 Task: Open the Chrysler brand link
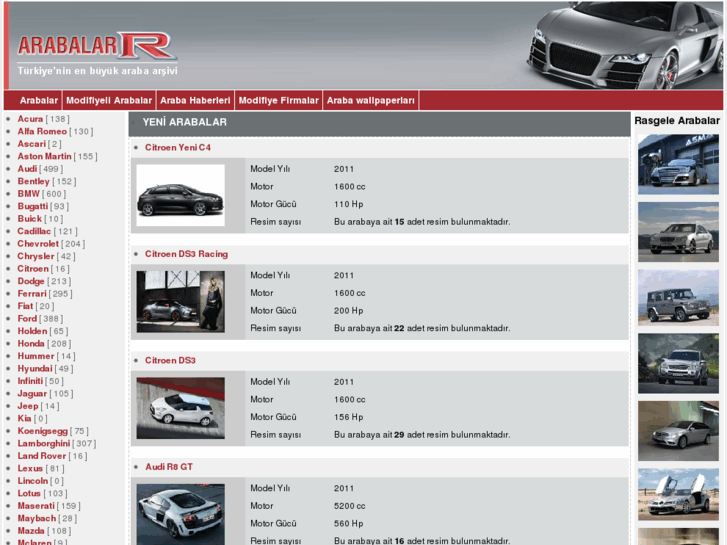(x=36, y=256)
